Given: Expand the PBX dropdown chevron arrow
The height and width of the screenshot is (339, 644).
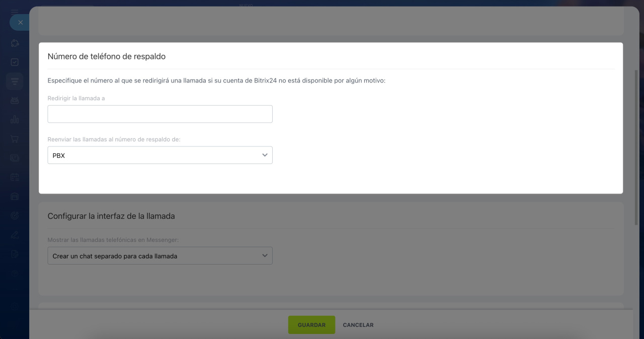Looking at the screenshot, I should click(265, 155).
